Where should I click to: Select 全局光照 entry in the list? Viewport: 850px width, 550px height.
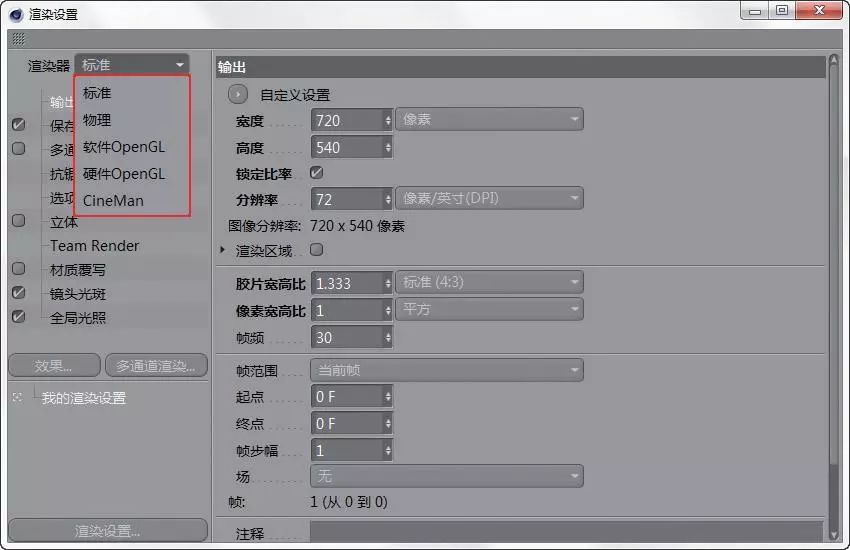[78, 318]
